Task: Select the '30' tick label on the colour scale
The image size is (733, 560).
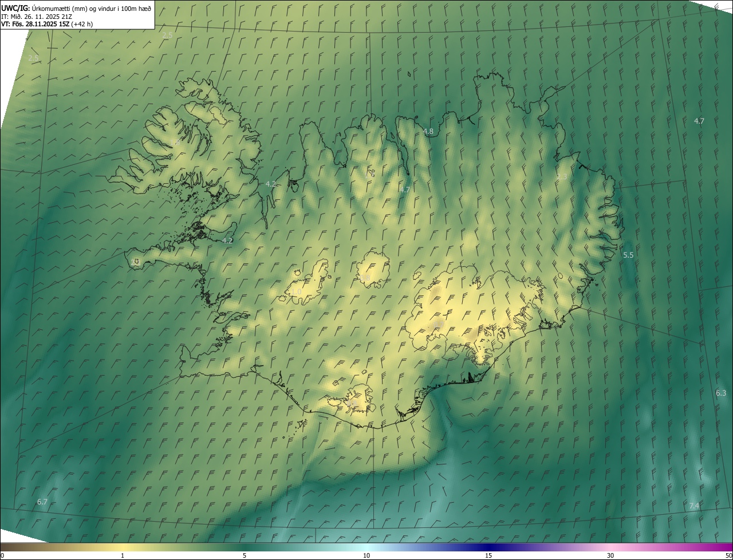Action: (610, 556)
